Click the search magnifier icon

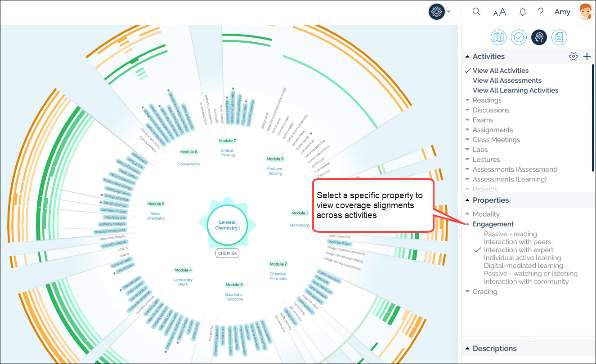pos(476,12)
